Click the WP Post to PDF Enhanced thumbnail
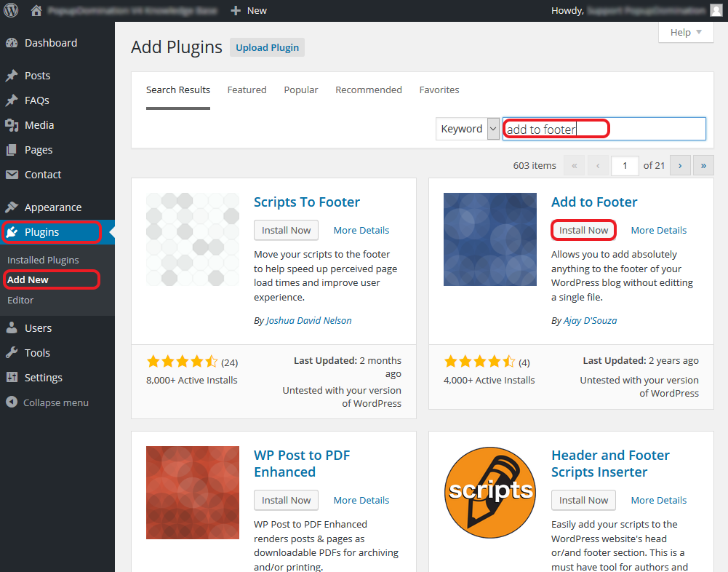 (x=193, y=493)
